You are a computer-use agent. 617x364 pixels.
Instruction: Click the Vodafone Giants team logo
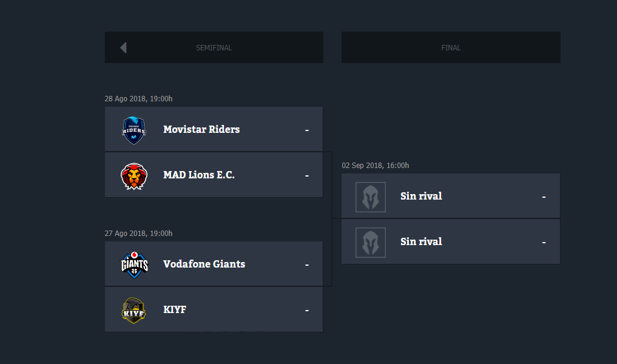(x=134, y=265)
